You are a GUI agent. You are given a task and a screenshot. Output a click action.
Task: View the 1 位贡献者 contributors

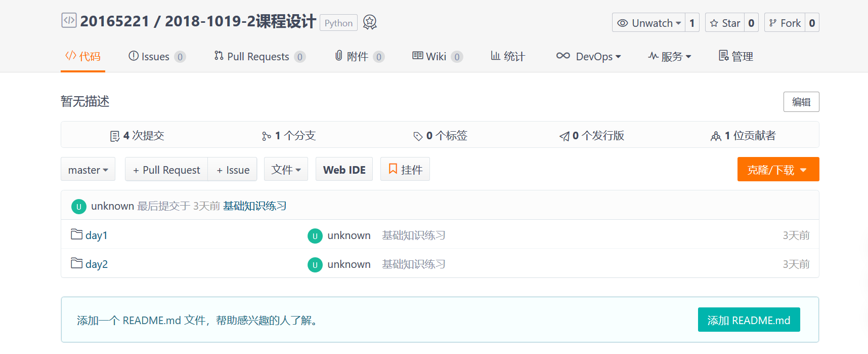click(743, 135)
